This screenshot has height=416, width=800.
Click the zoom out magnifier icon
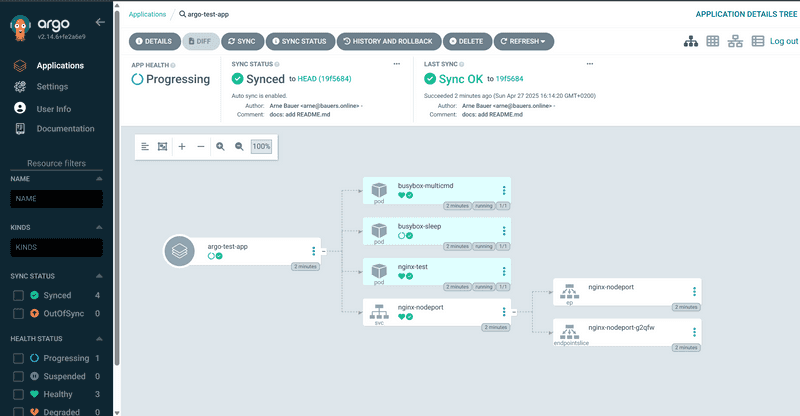pos(239,146)
